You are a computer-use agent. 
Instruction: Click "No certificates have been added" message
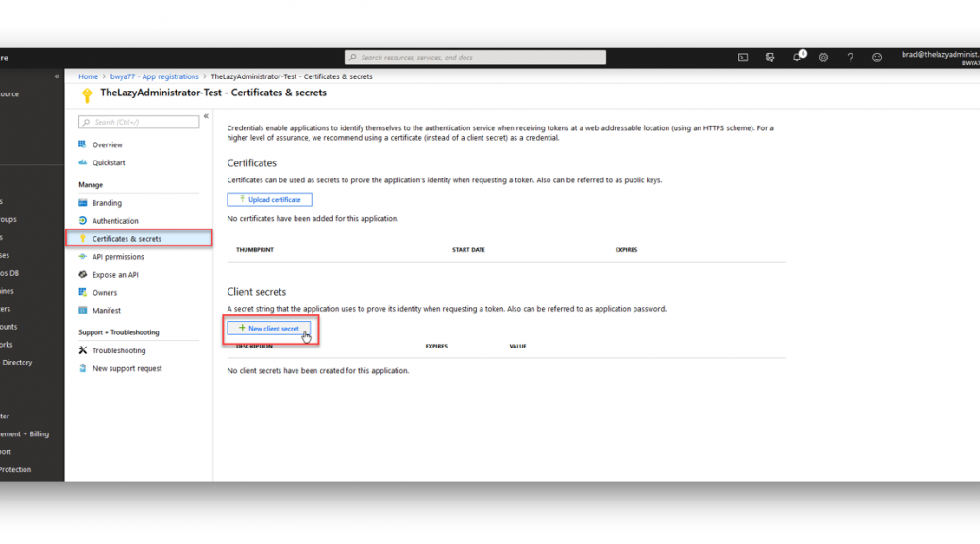point(313,219)
